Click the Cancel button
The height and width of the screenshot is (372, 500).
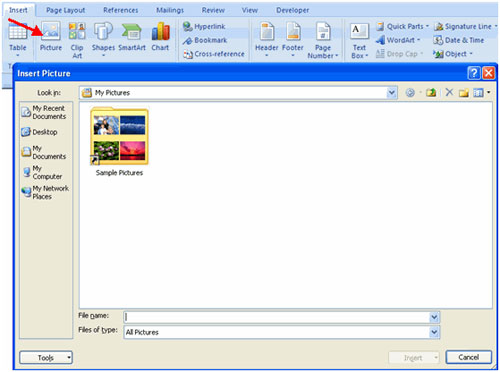(x=468, y=357)
